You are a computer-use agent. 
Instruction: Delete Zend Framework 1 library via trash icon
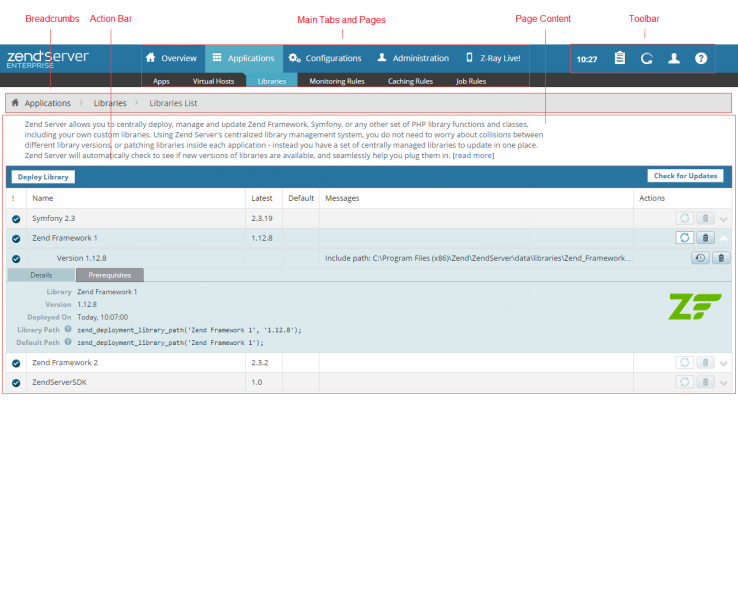(x=705, y=238)
